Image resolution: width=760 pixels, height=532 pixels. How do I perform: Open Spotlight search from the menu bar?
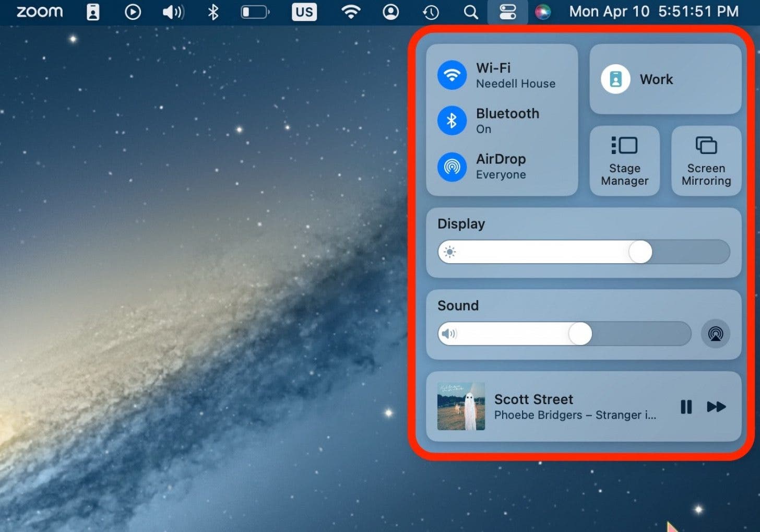click(x=470, y=11)
